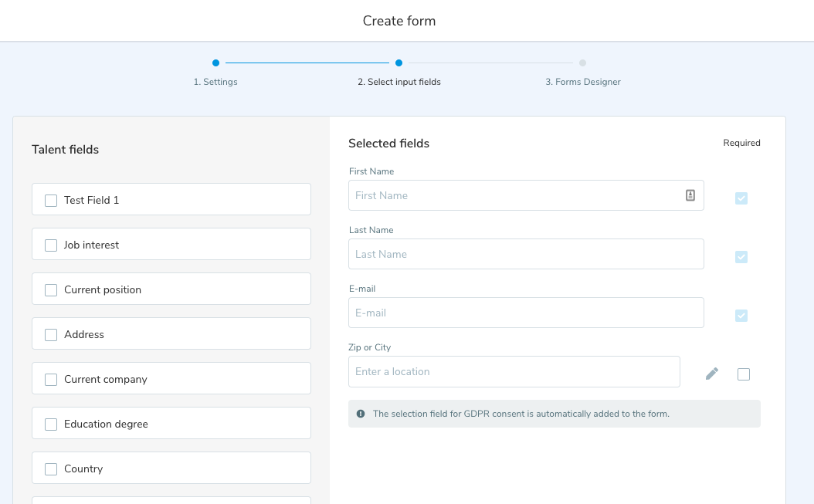Click the pencil edit icon for Zip or City
Image resolution: width=814 pixels, height=504 pixels.
(x=711, y=374)
